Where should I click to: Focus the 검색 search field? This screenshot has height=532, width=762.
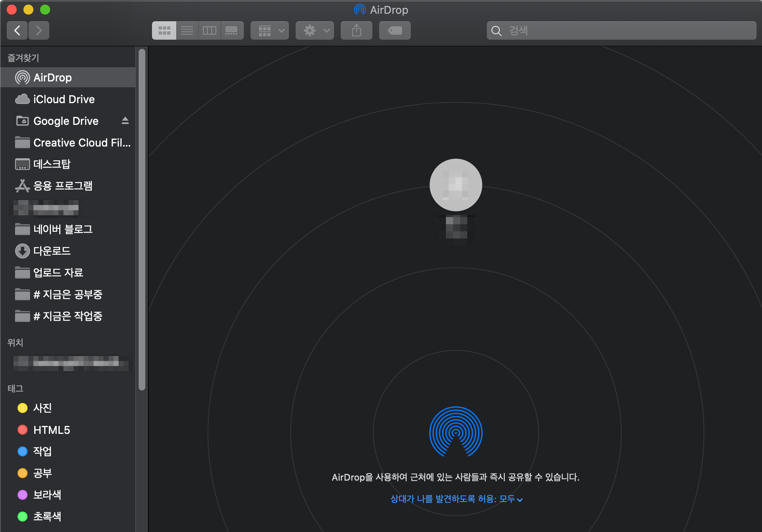(621, 30)
